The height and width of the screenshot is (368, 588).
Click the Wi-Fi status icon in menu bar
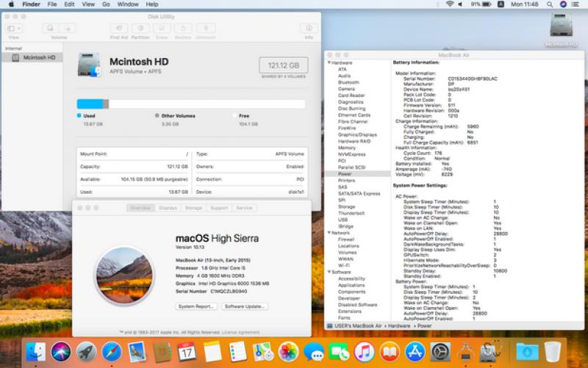coord(450,4)
